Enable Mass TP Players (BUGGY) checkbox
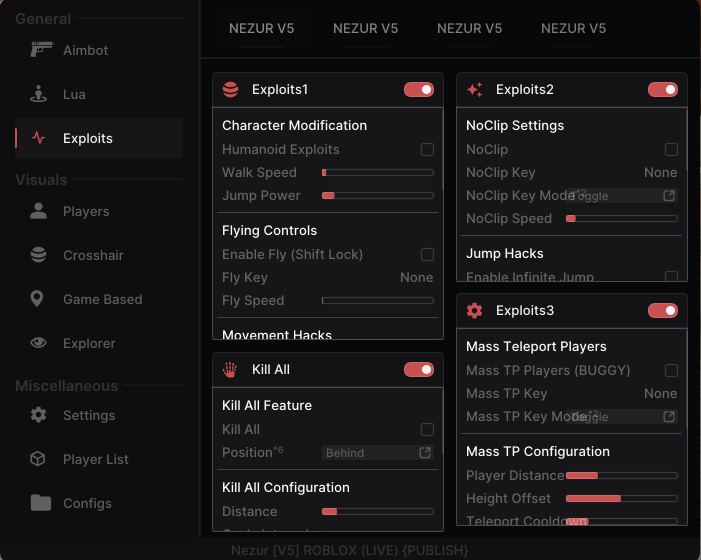Screen dimensions: 701x560 671,370
